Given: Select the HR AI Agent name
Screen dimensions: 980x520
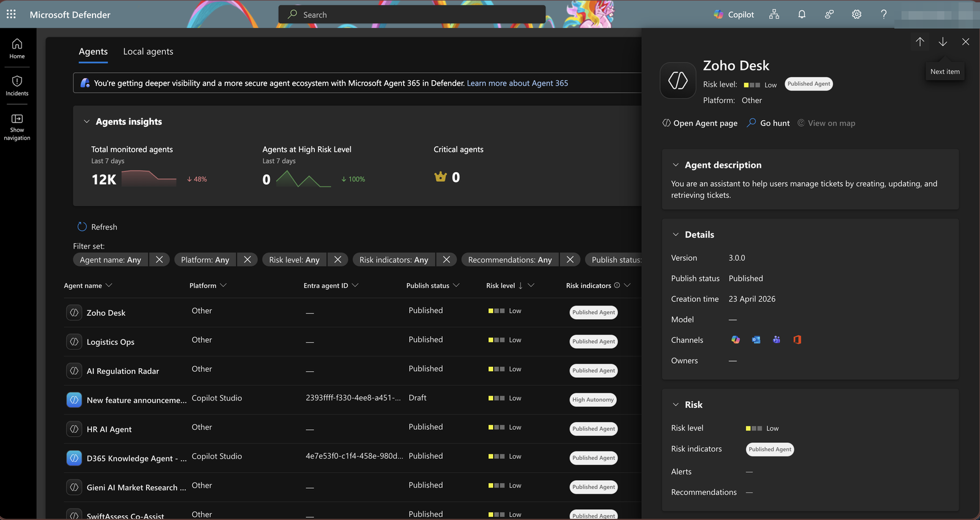Looking at the screenshot, I should click(x=109, y=429).
